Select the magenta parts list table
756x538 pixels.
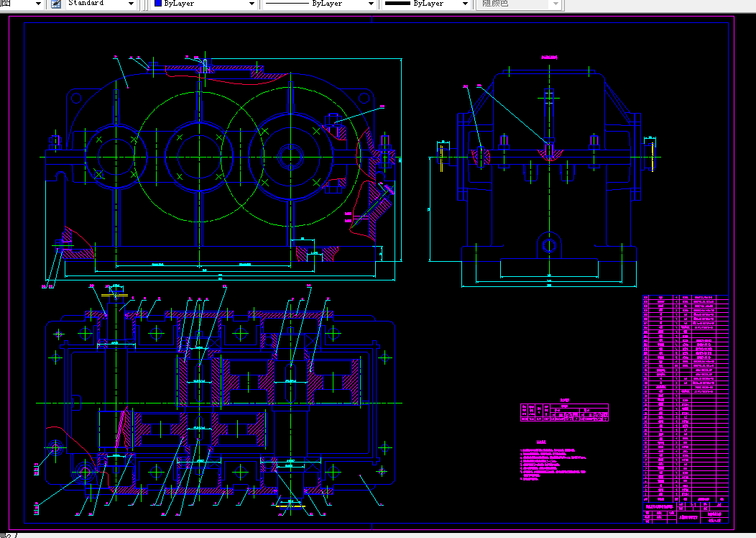[x=685, y=398]
